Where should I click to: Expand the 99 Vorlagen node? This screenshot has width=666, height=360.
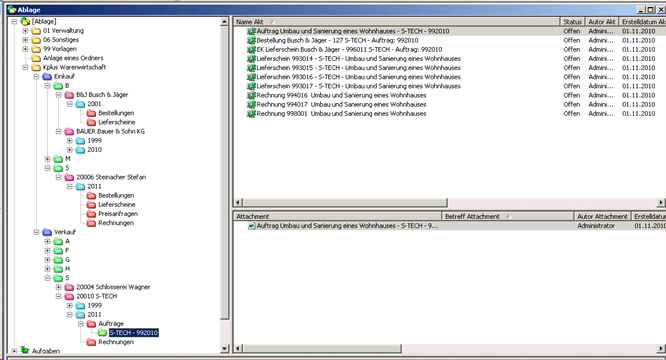click(25, 49)
